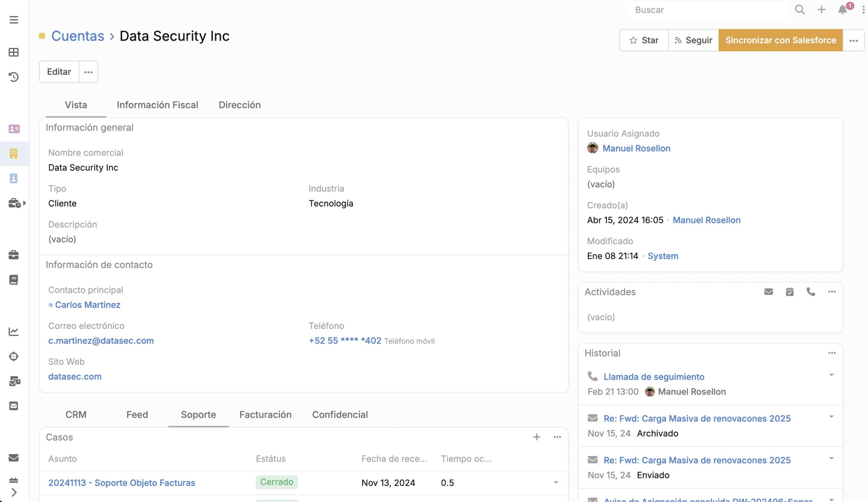The width and height of the screenshot is (868, 502).
Task: Click phone number +52 55 **** *402
Action: (x=345, y=341)
